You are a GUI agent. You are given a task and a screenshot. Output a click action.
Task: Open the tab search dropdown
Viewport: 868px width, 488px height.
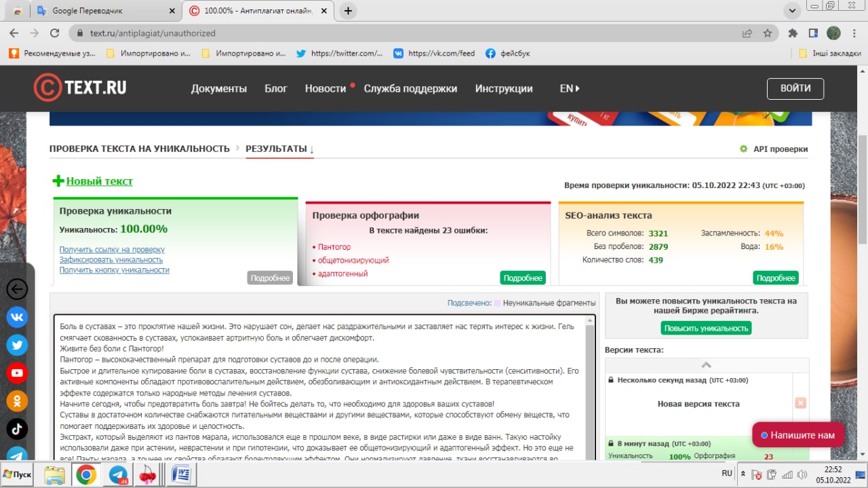coord(791,10)
